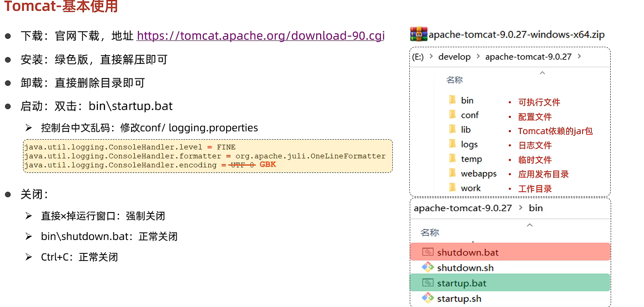The image size is (644, 307).
Task: Click the work folder icon
Action: 452,188
